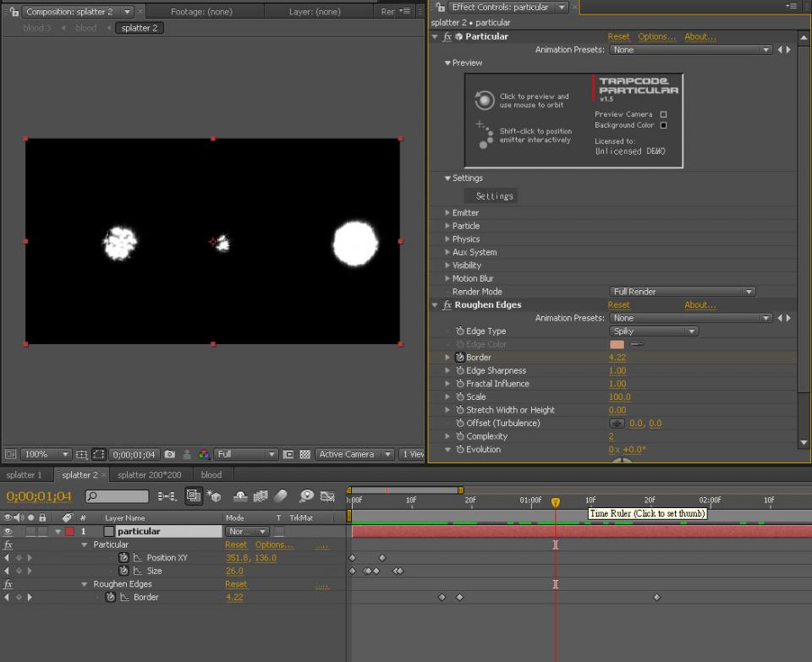Open the Edge Type Spiky dropdown
Image resolution: width=812 pixels, height=662 pixels.
click(x=653, y=331)
